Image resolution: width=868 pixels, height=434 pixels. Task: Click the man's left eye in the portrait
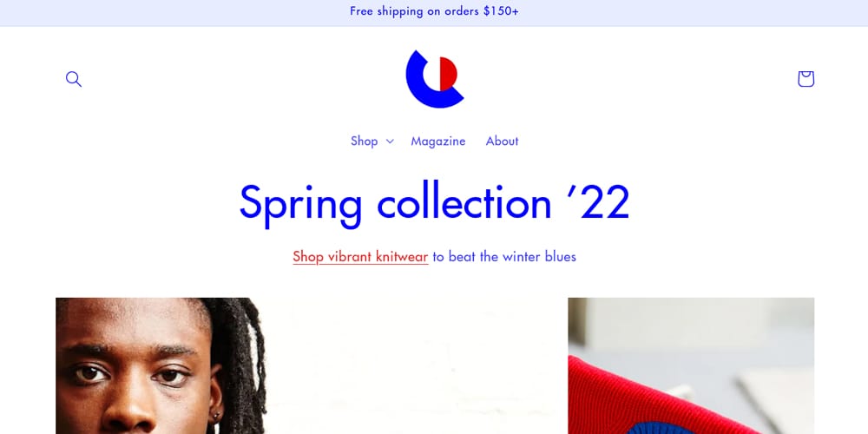click(169, 375)
